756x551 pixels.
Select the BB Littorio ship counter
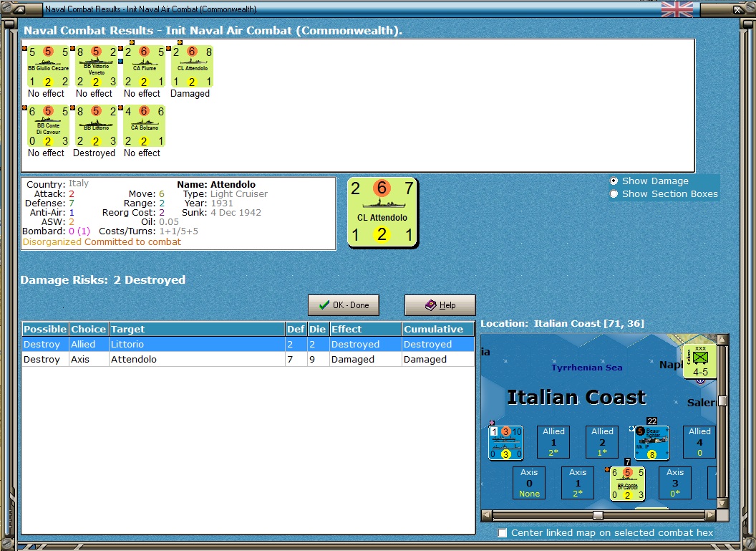[x=96, y=126]
